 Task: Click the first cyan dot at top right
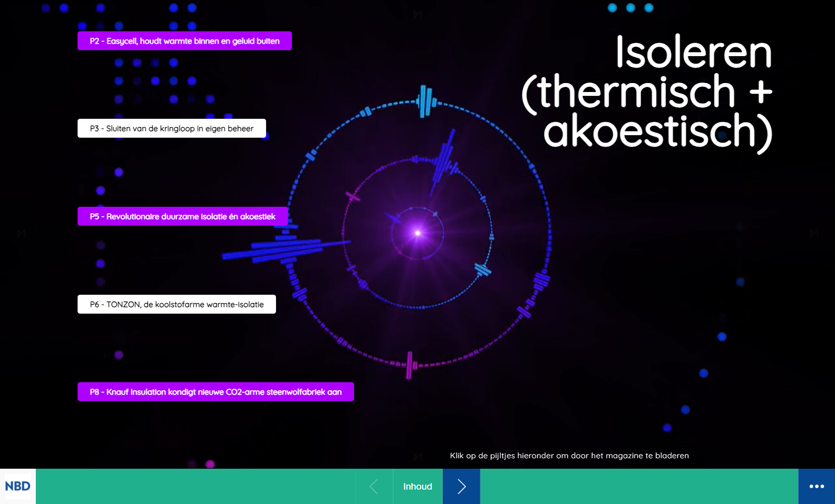point(612,7)
